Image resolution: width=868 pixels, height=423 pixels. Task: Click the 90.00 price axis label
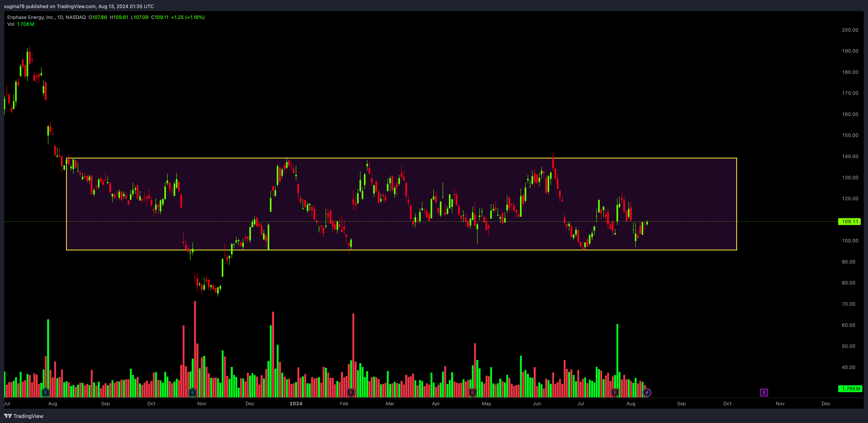(848, 262)
